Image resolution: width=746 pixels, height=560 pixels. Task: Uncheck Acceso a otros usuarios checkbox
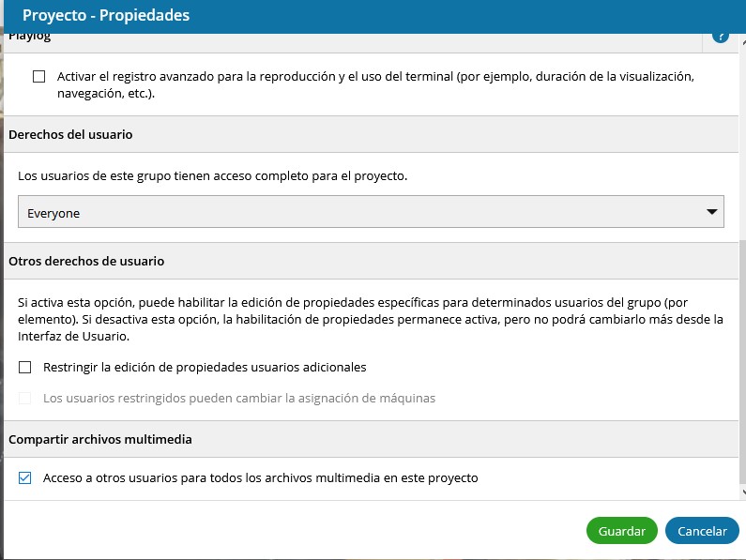(25, 477)
